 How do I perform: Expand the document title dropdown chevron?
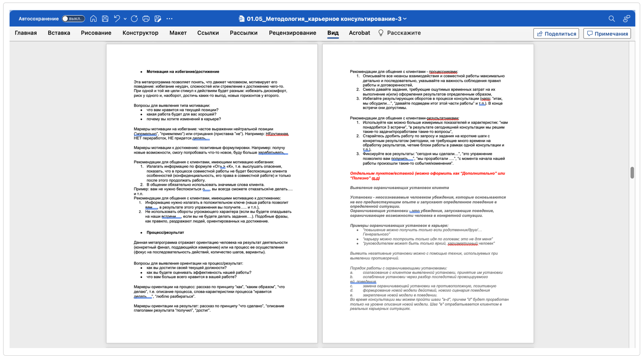pyautogui.click(x=405, y=19)
